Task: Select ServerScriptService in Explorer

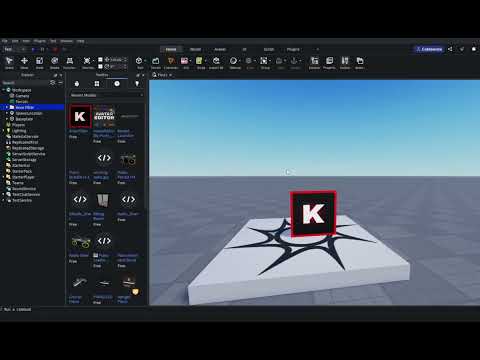Action: tap(28, 154)
